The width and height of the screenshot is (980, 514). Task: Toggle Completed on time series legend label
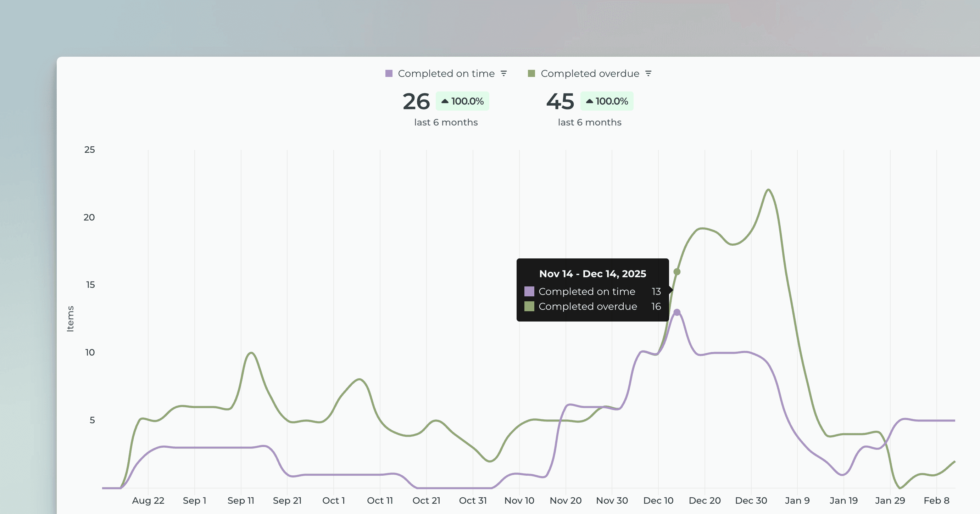tap(446, 73)
